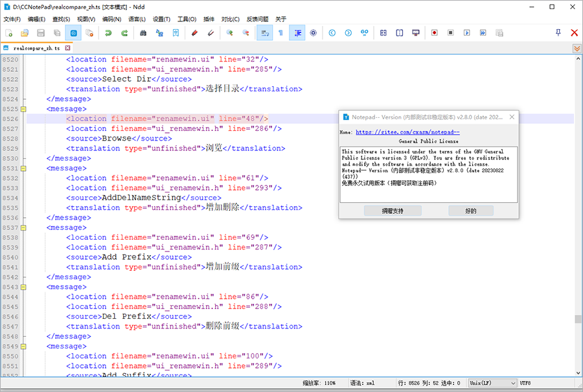Toggle the pin icon at top right

(x=558, y=33)
